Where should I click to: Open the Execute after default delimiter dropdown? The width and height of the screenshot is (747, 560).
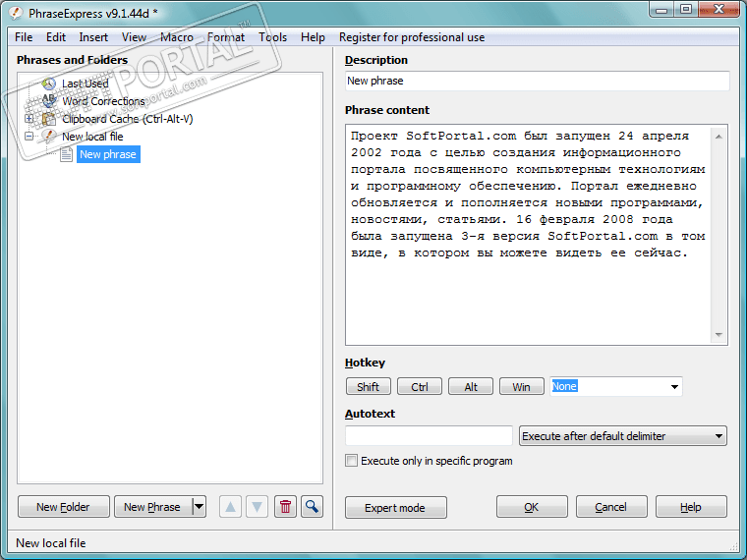622,435
